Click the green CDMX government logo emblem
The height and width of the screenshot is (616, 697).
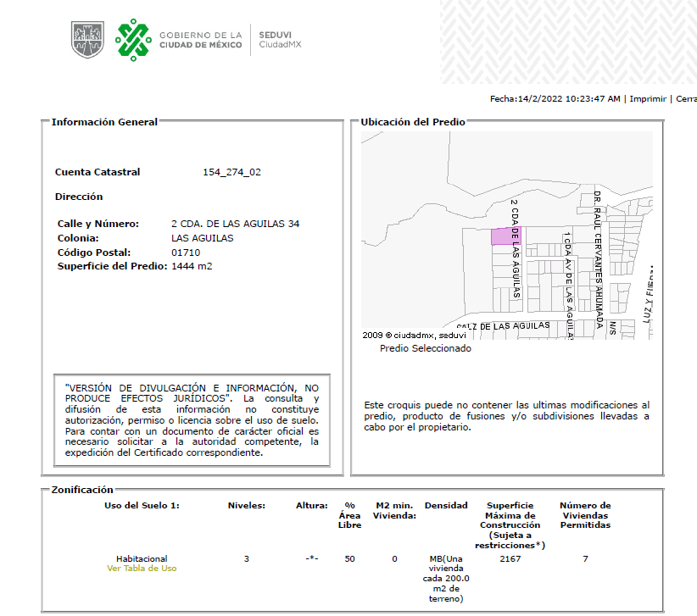(x=133, y=40)
